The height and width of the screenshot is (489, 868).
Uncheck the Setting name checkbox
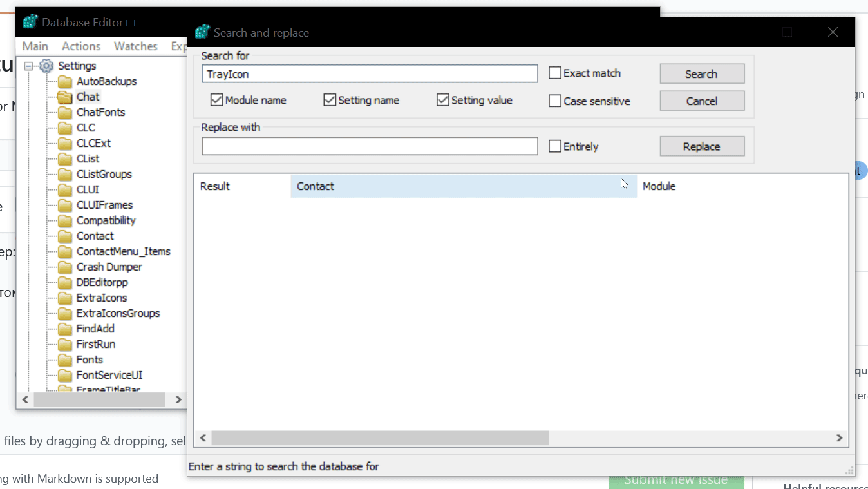330,101
